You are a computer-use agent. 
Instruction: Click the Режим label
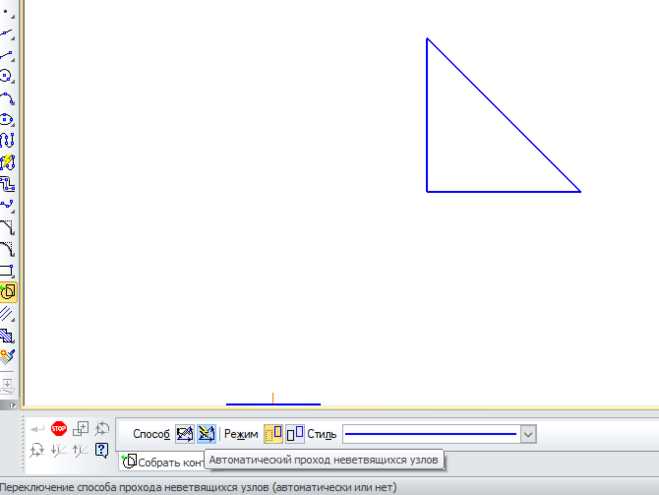pyautogui.click(x=241, y=434)
